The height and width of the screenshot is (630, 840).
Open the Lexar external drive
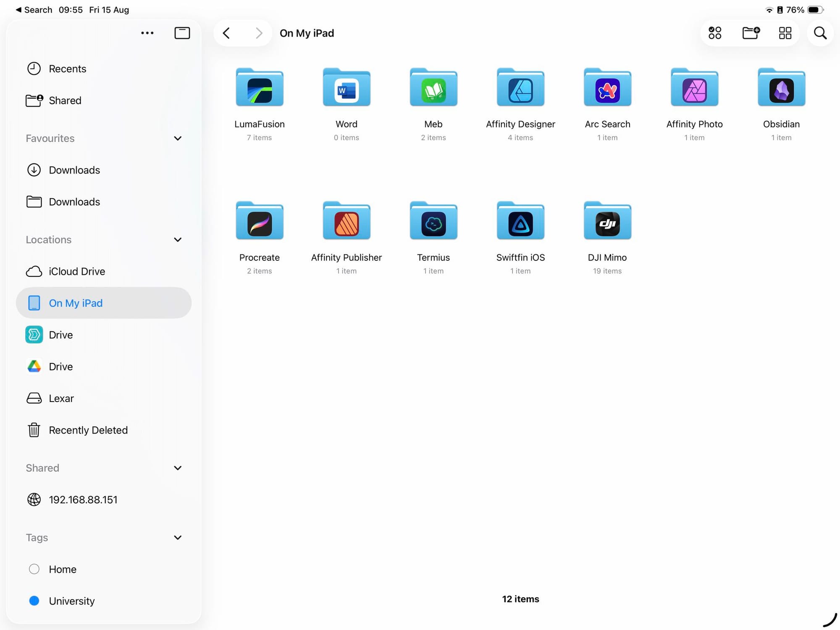[104, 398]
